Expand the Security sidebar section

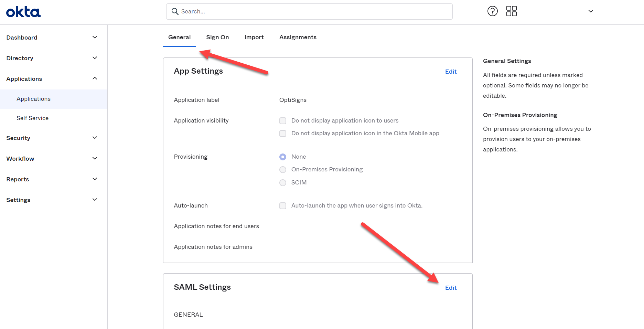coord(95,138)
